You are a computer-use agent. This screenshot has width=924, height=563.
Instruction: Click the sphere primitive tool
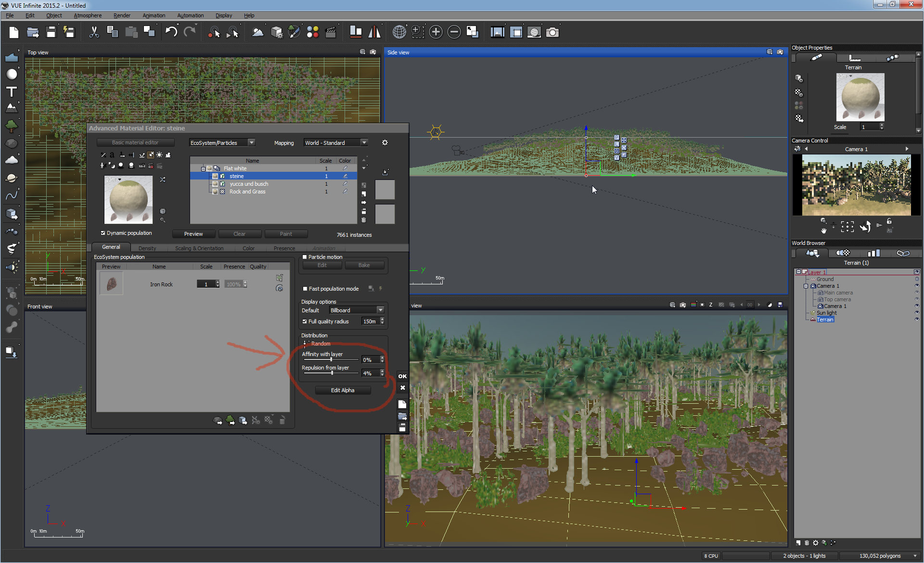12,74
